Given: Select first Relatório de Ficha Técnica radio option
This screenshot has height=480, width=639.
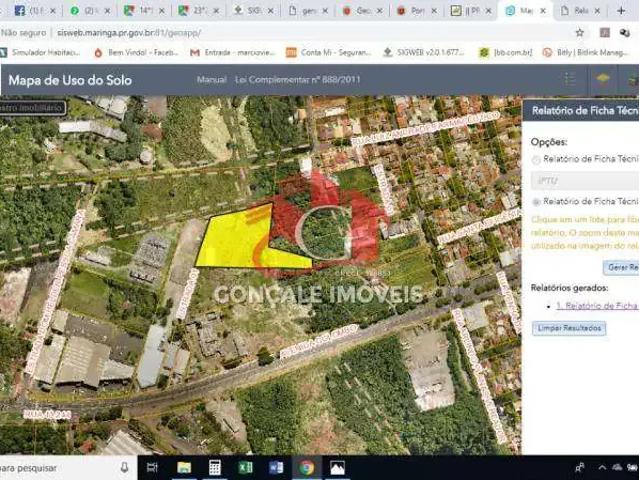Looking at the screenshot, I should [x=536, y=160].
